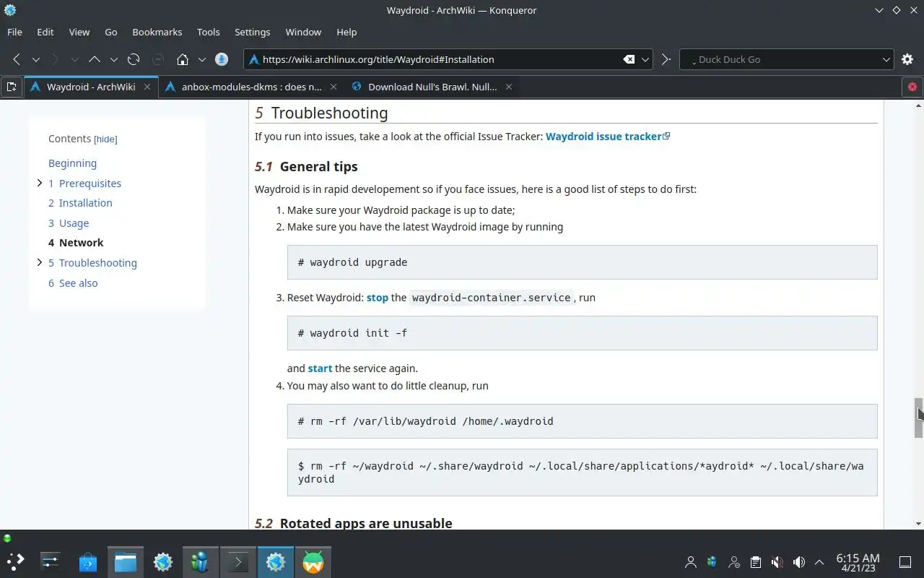924x578 pixels.
Task: Click the scrollbar up arrow
Action: [x=918, y=105]
